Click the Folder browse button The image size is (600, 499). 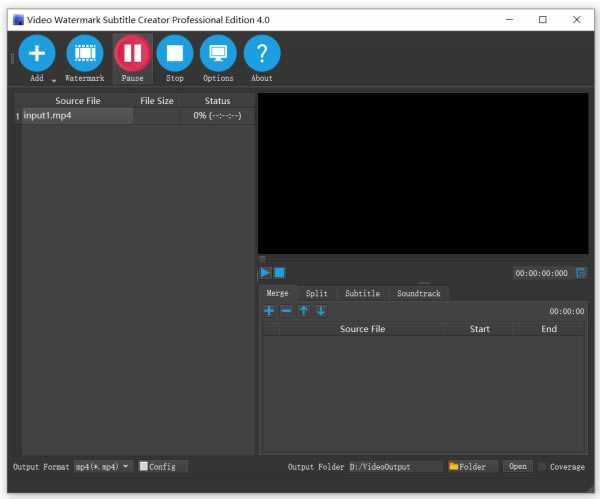click(472, 466)
